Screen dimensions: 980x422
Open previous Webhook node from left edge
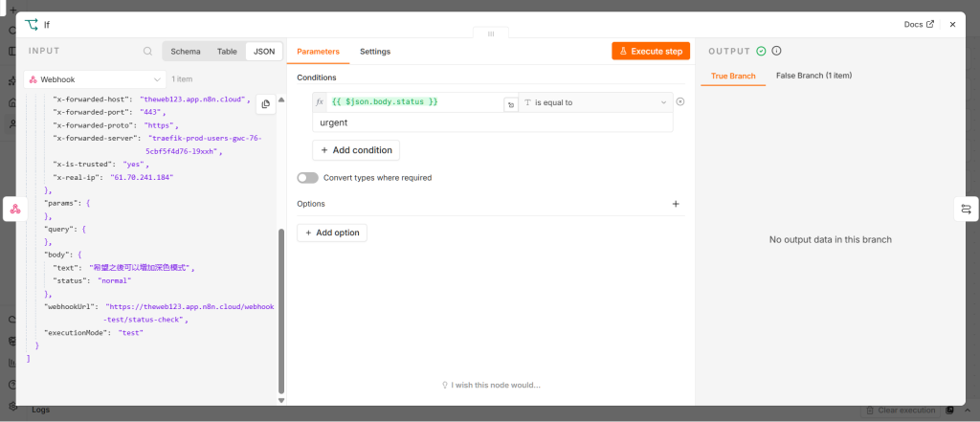(x=15, y=209)
